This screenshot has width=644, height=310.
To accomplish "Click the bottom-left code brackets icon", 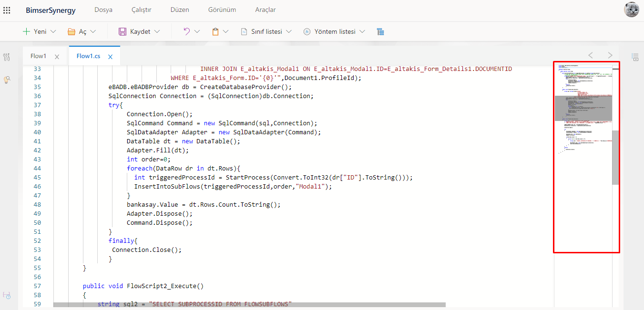I will [7, 295].
